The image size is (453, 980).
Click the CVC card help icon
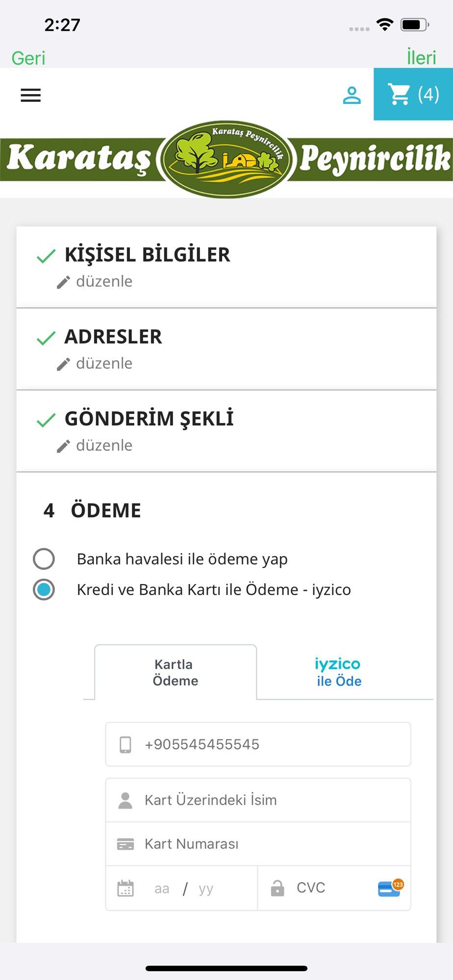tap(390, 888)
